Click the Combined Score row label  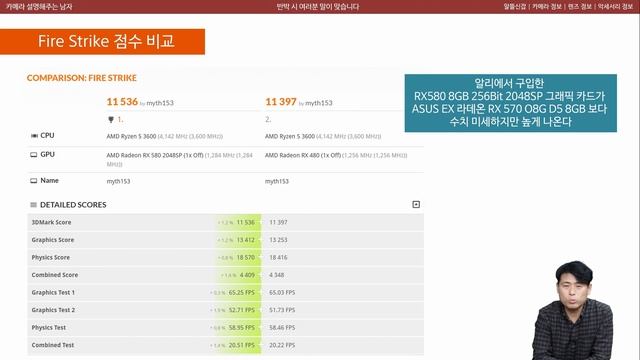pos(55,275)
